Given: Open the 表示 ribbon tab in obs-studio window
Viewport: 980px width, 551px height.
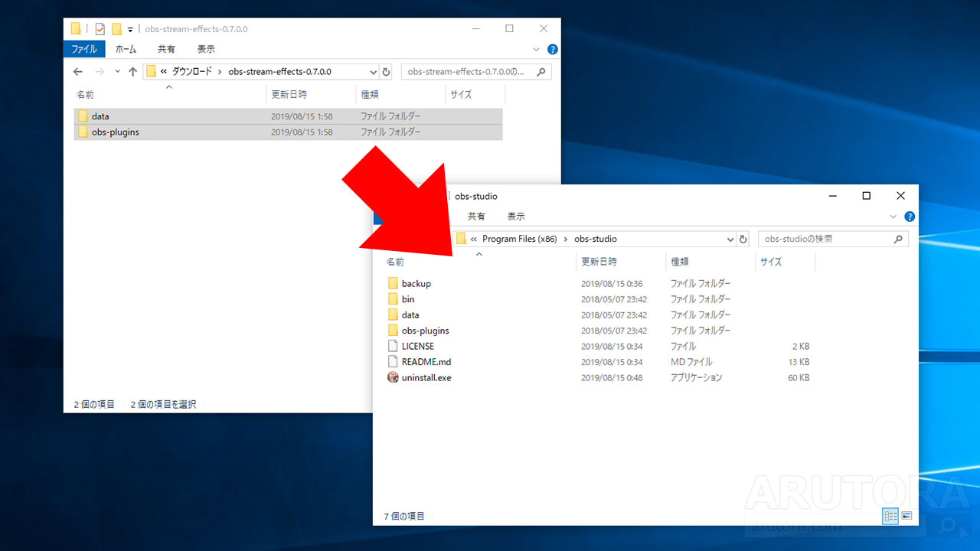Looking at the screenshot, I should tap(516, 217).
